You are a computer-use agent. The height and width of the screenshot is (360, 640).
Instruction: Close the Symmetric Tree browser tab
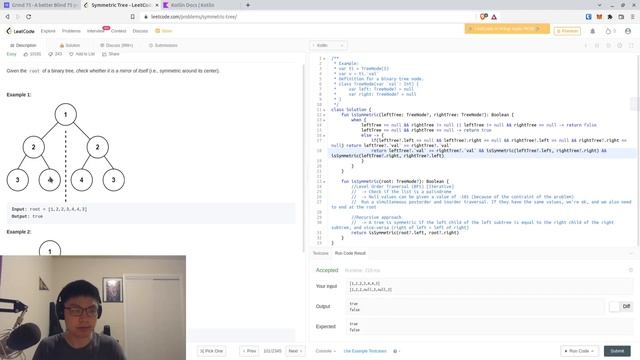tap(157, 5)
